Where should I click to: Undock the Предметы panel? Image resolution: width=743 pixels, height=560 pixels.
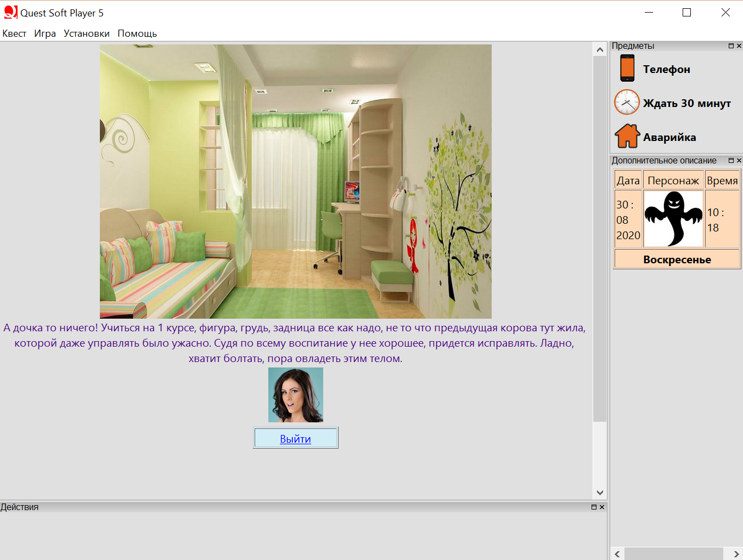(x=731, y=46)
